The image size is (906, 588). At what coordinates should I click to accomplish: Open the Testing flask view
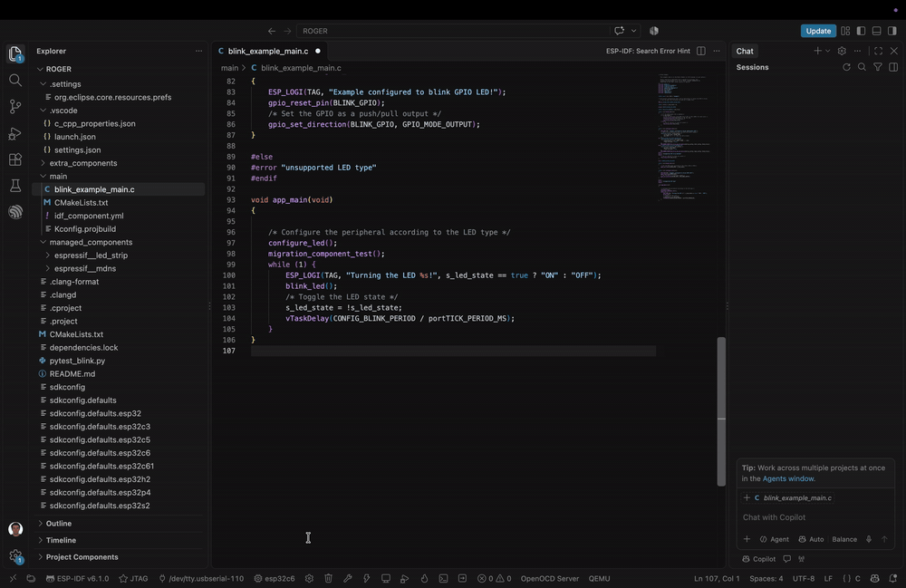click(x=15, y=186)
